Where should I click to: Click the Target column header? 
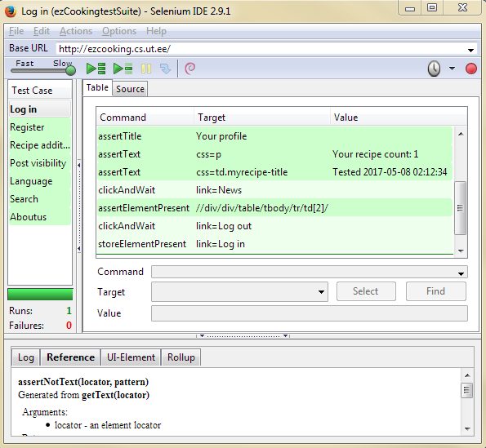pos(262,118)
